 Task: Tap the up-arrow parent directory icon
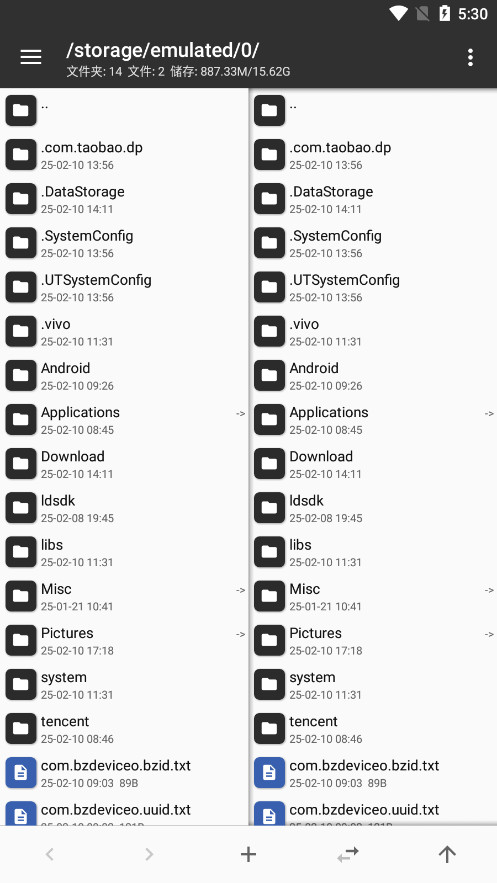(447, 854)
